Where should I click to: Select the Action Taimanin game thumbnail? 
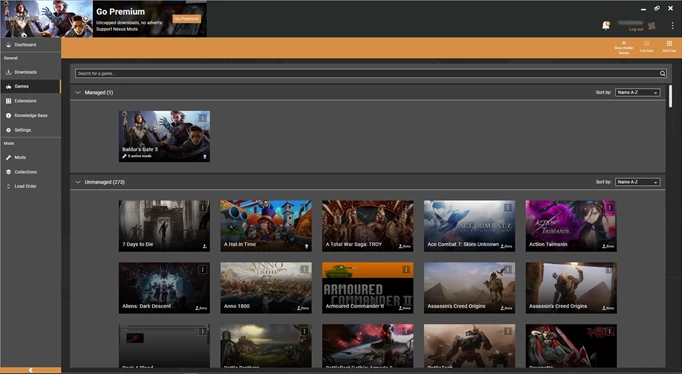pos(571,226)
